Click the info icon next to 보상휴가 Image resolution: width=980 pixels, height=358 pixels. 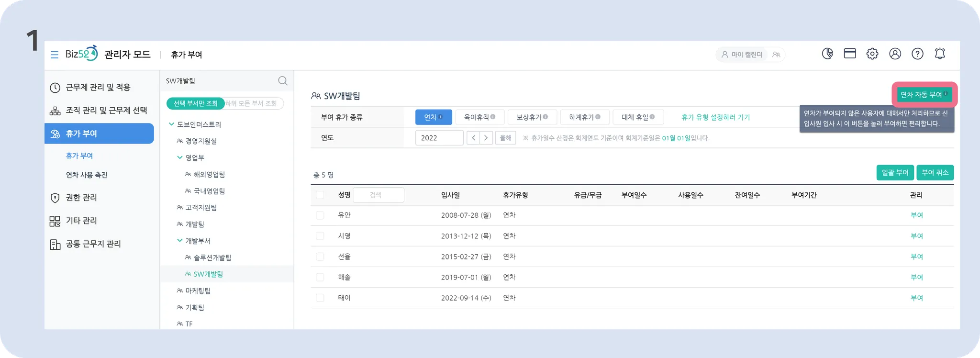click(546, 117)
